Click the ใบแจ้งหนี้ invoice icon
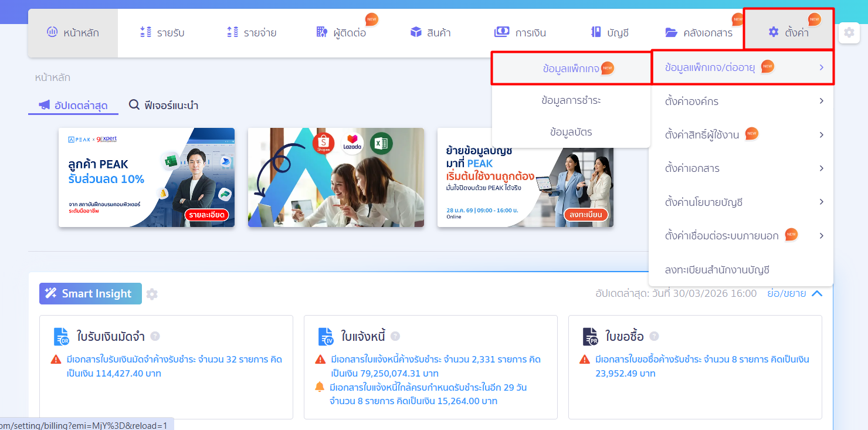Screen dimensions: 868x430 [x=326, y=337]
